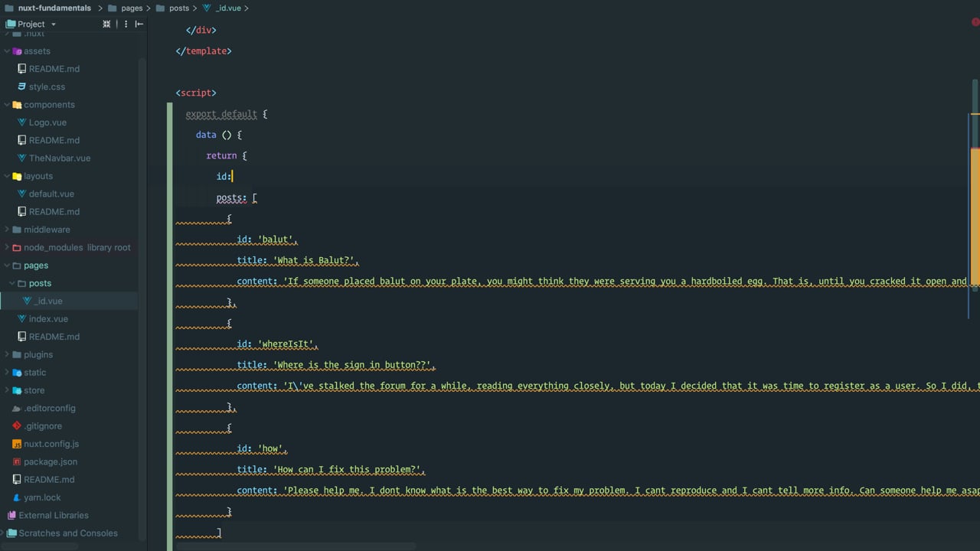
Task: Click the store folder icon
Action: (17, 390)
